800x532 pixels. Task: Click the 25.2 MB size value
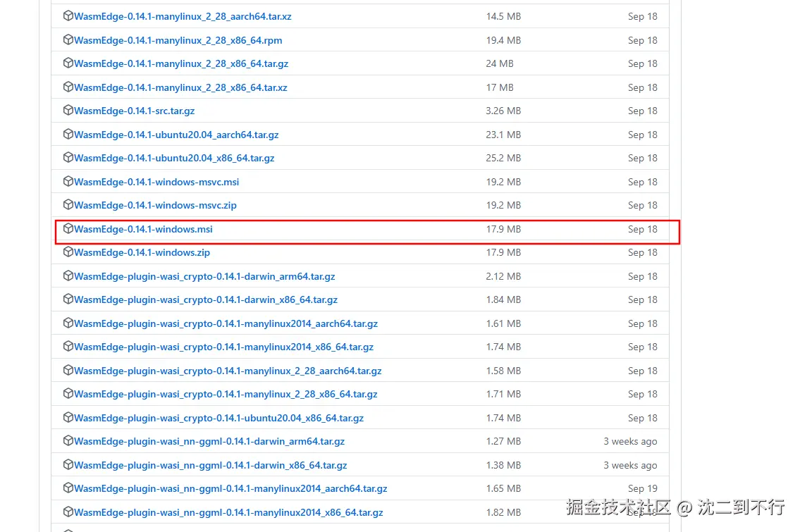[x=503, y=158]
